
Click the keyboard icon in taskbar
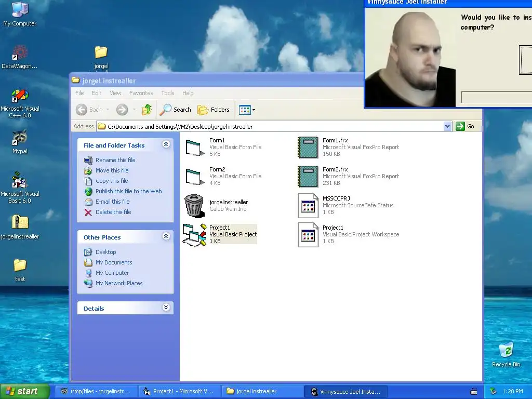(474, 392)
